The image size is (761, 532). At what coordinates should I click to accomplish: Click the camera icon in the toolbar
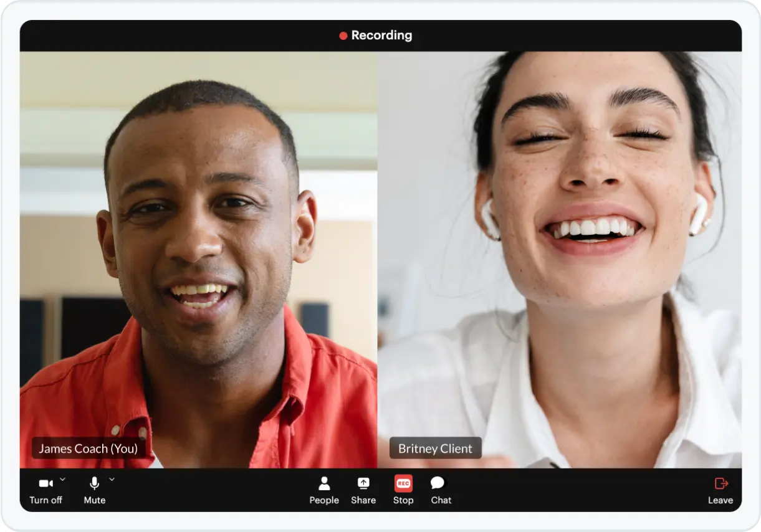coord(44,483)
